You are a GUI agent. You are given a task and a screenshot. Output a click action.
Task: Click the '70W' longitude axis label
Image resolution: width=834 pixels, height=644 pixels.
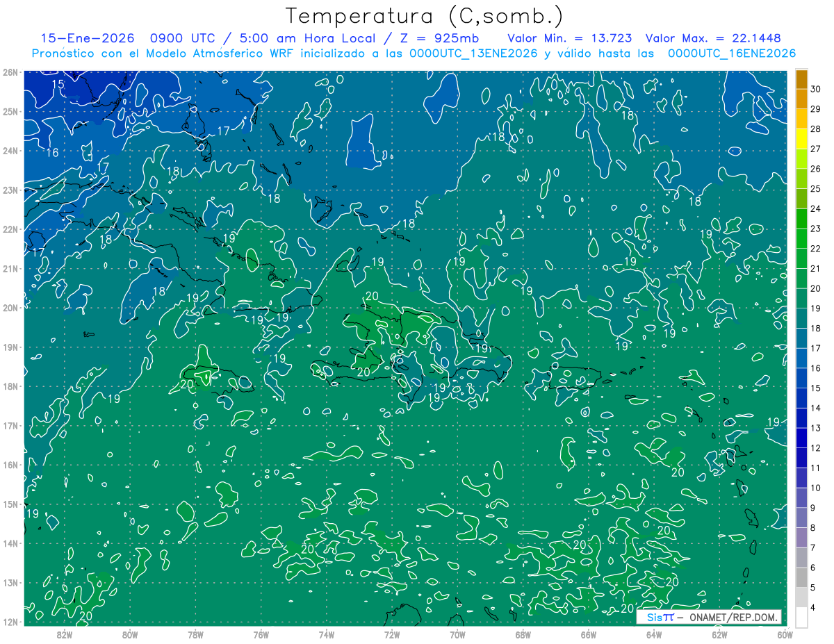click(457, 634)
